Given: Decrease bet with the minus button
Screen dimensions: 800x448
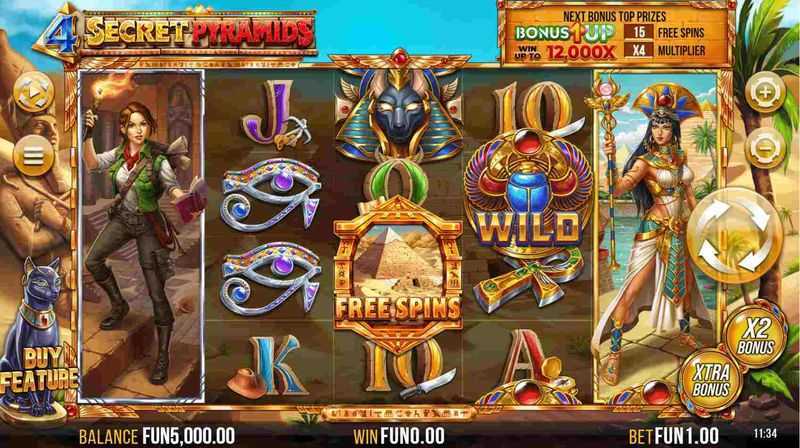Looking at the screenshot, I should click(x=765, y=149).
